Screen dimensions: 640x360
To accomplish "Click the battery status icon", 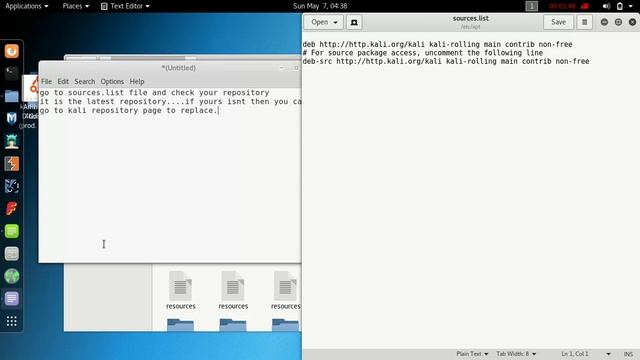I will 620,6.
